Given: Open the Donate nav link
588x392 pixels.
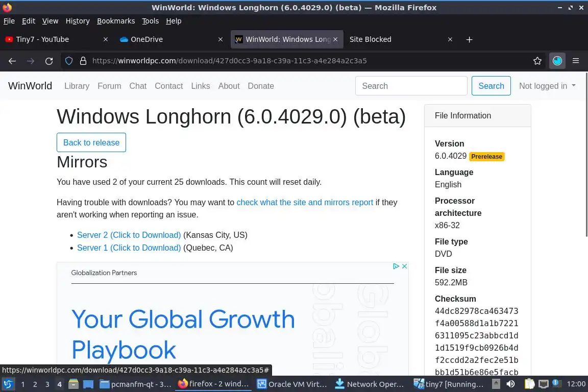Looking at the screenshot, I should pos(261,86).
